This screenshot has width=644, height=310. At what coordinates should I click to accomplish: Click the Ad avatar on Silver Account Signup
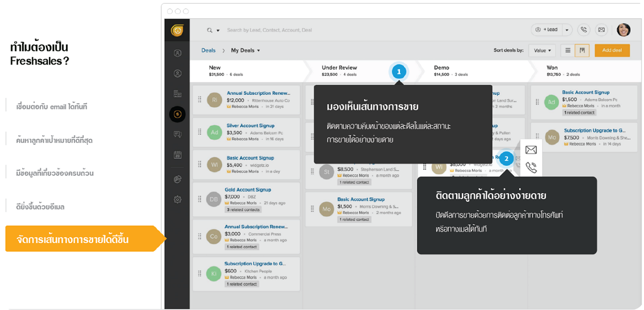click(214, 132)
